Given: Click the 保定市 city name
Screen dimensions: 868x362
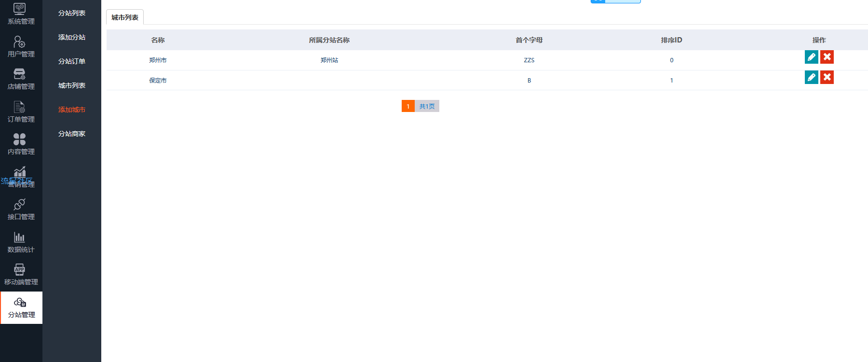Looking at the screenshot, I should (x=158, y=81).
